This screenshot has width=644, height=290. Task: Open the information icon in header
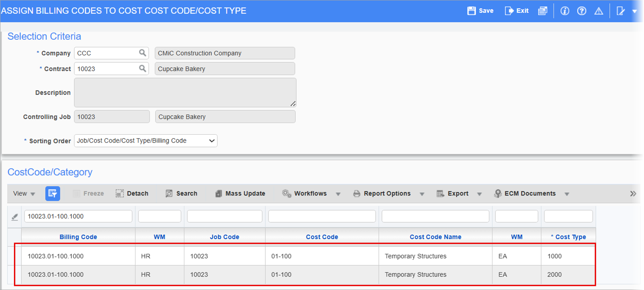tap(565, 11)
